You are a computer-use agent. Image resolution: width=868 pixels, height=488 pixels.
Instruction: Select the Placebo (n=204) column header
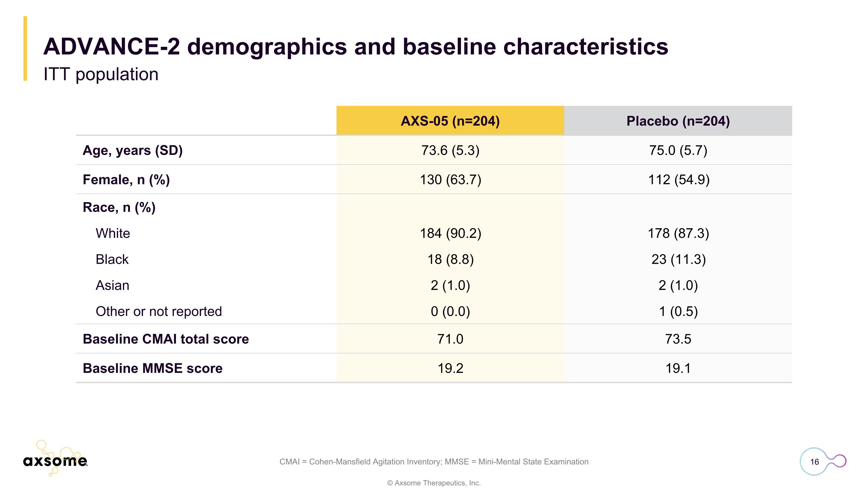(678, 121)
